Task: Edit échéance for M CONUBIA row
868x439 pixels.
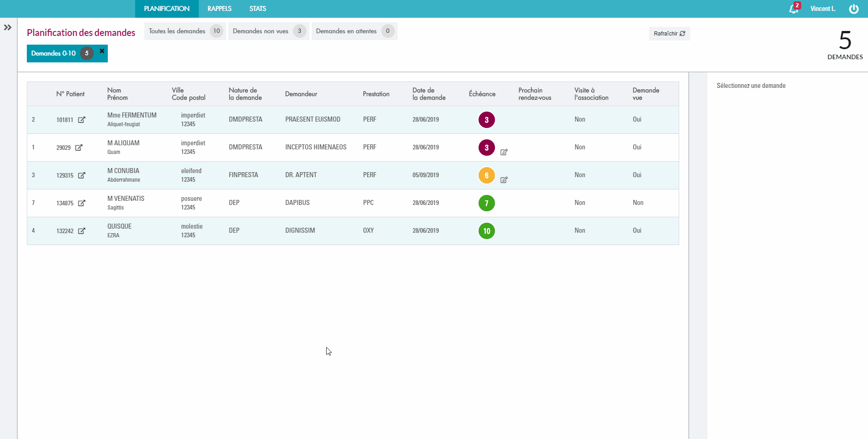Action: (504, 180)
